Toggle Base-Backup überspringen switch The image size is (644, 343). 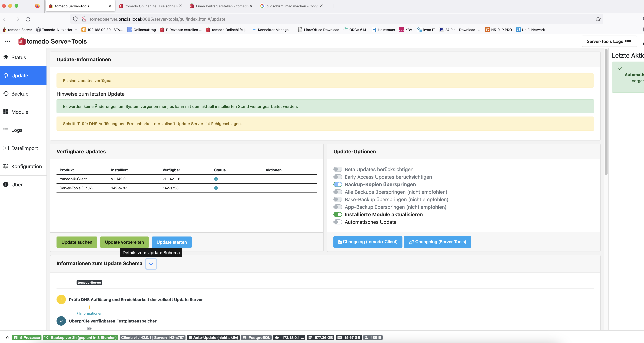click(x=337, y=199)
